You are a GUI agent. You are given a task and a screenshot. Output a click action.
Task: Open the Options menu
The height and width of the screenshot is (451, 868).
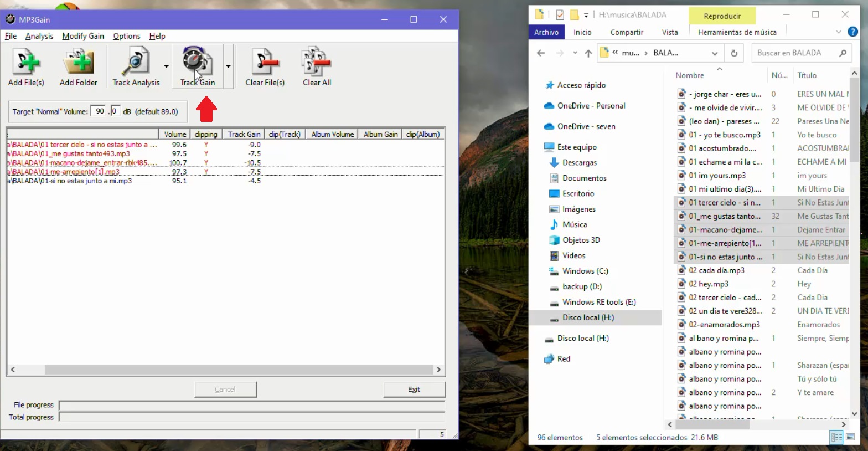tap(127, 36)
